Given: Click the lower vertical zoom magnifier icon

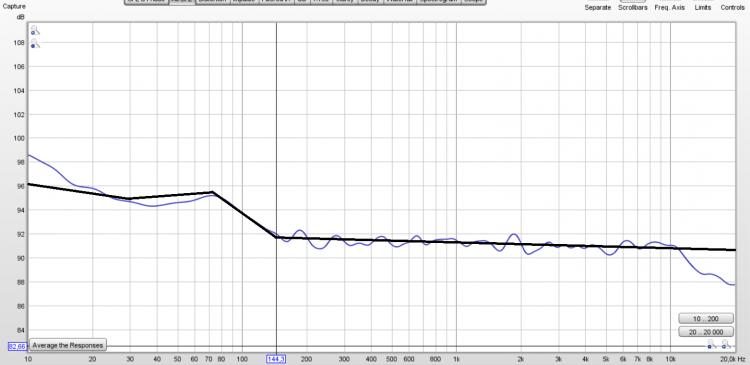Looking at the screenshot, I should pos(35,44).
